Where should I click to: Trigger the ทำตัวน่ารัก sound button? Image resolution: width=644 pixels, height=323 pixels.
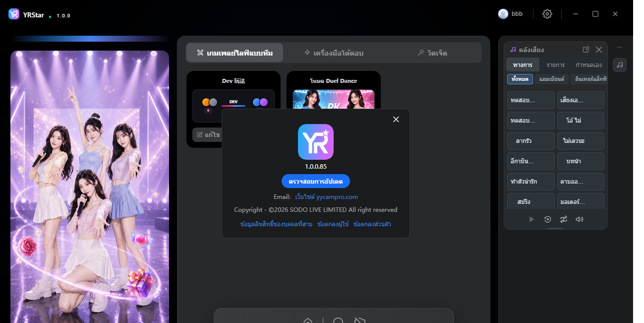tap(531, 182)
